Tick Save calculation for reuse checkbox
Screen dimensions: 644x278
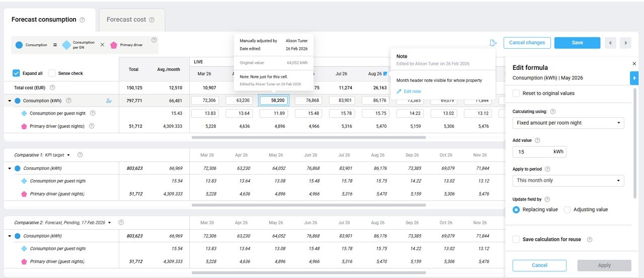tap(516, 240)
